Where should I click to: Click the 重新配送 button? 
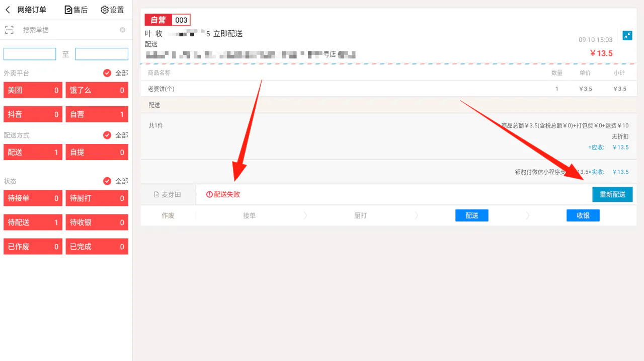pos(612,194)
